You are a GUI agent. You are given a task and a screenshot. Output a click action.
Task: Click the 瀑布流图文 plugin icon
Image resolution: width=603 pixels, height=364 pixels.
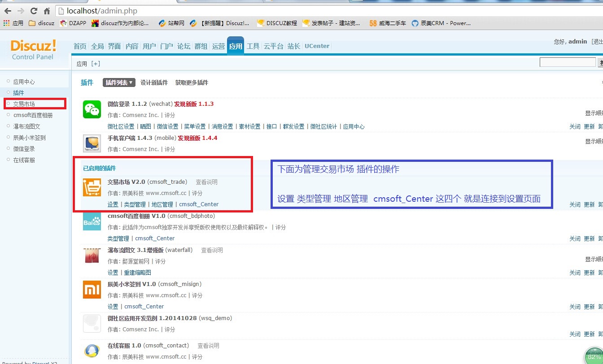tap(92, 256)
